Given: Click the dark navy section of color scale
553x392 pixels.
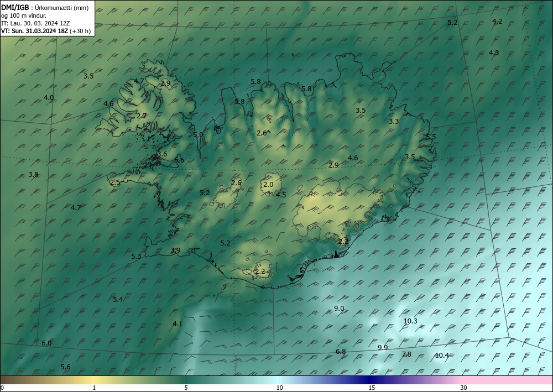Looking at the screenshot, I should click(x=369, y=380).
